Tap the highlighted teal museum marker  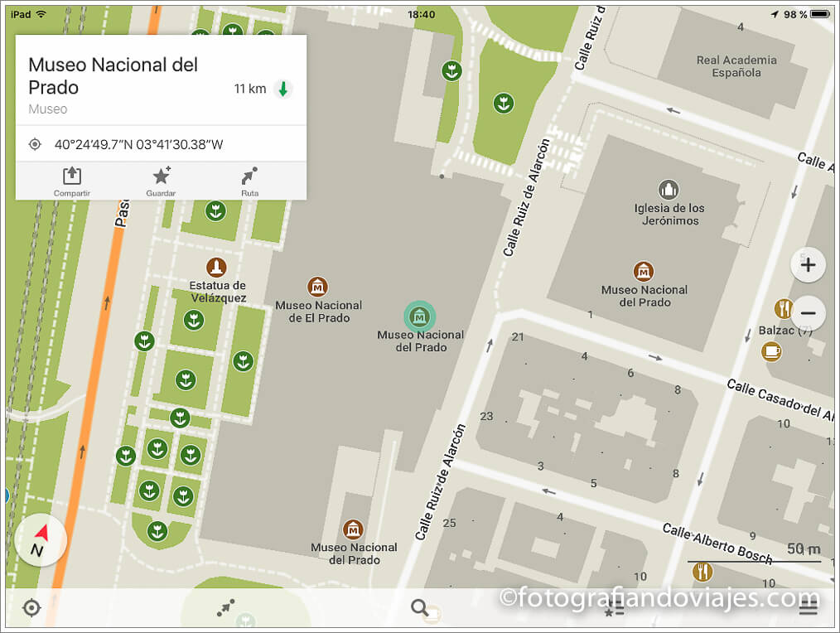click(419, 316)
